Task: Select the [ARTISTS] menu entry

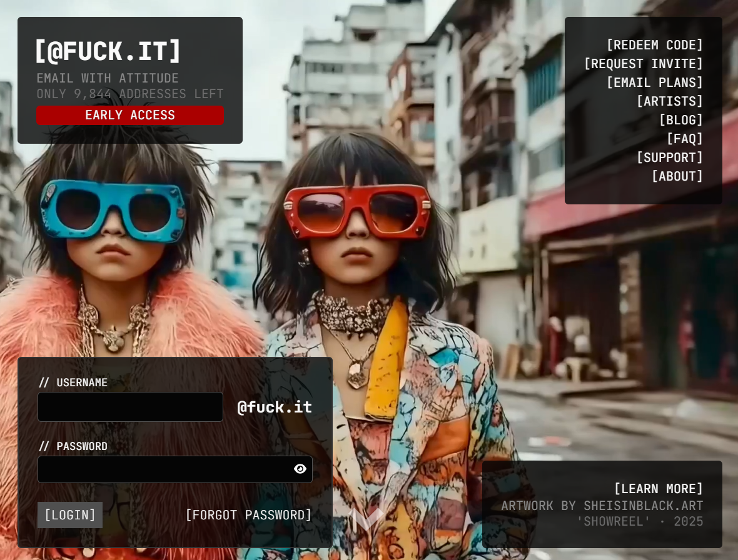Action: 669,101
